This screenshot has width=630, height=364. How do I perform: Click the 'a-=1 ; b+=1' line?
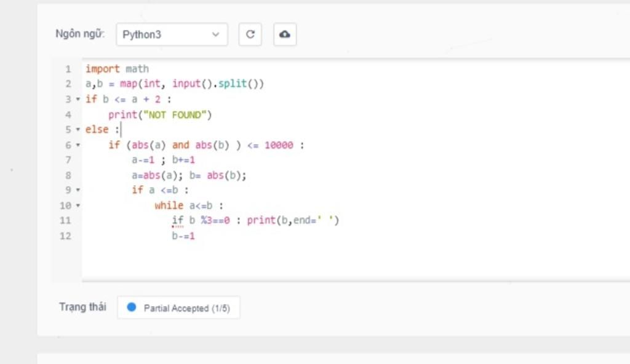click(x=163, y=160)
